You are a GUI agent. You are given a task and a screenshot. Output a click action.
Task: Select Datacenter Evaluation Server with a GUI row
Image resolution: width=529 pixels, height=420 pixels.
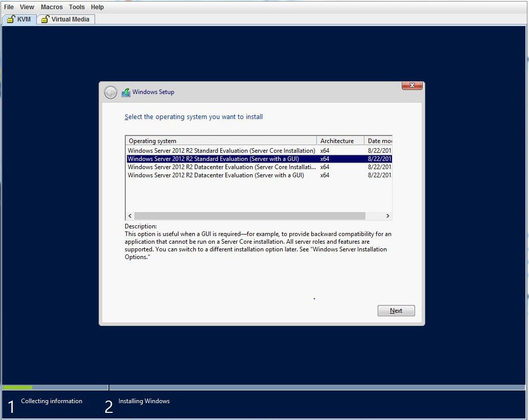pyautogui.click(x=259, y=175)
